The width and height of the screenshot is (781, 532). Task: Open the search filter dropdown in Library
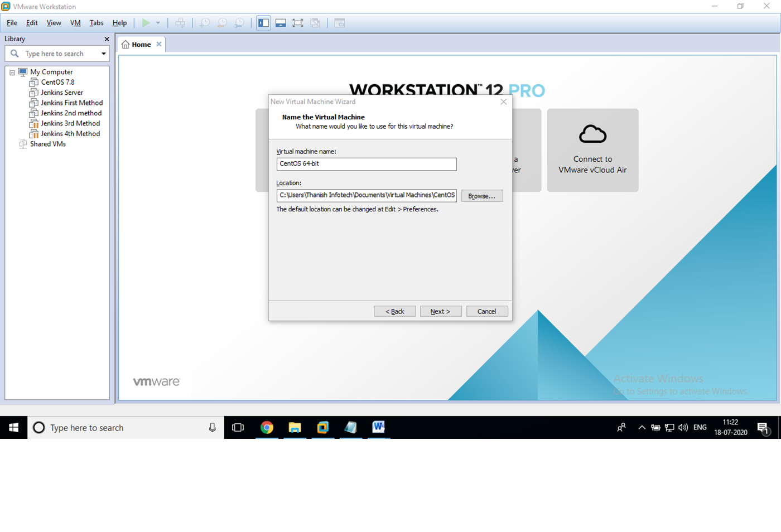coord(104,53)
